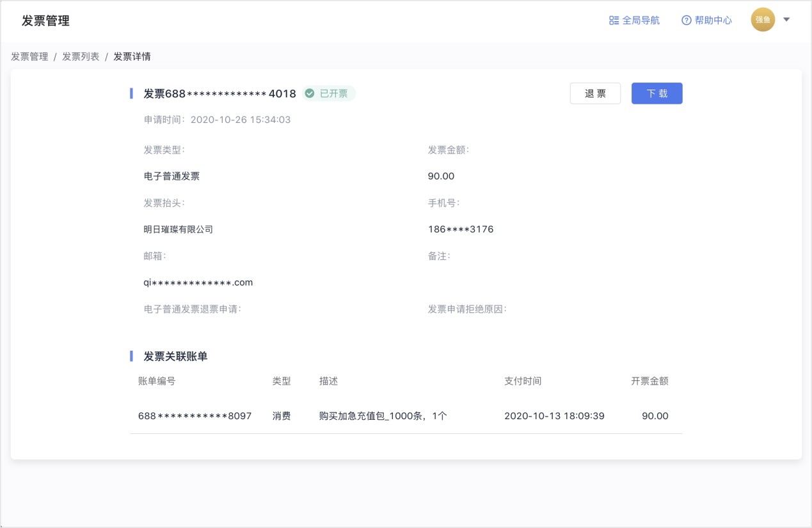Click the 发票关联账单 section heading

pos(175,356)
